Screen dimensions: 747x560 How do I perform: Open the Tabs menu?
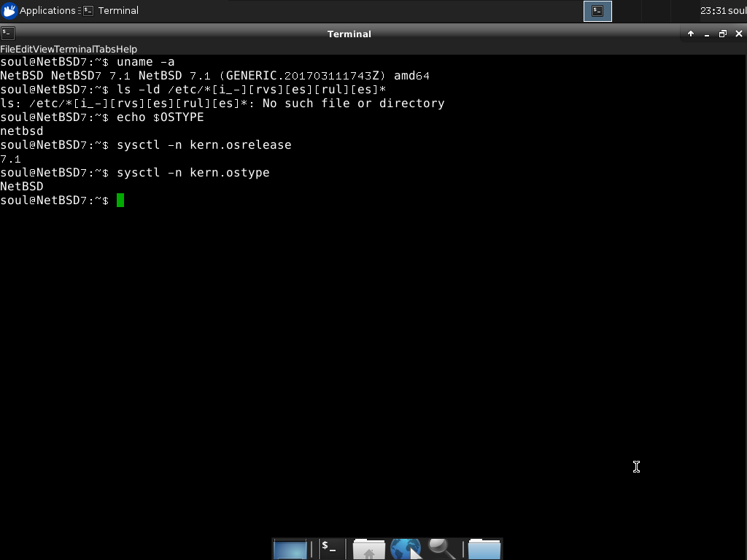[x=105, y=49]
